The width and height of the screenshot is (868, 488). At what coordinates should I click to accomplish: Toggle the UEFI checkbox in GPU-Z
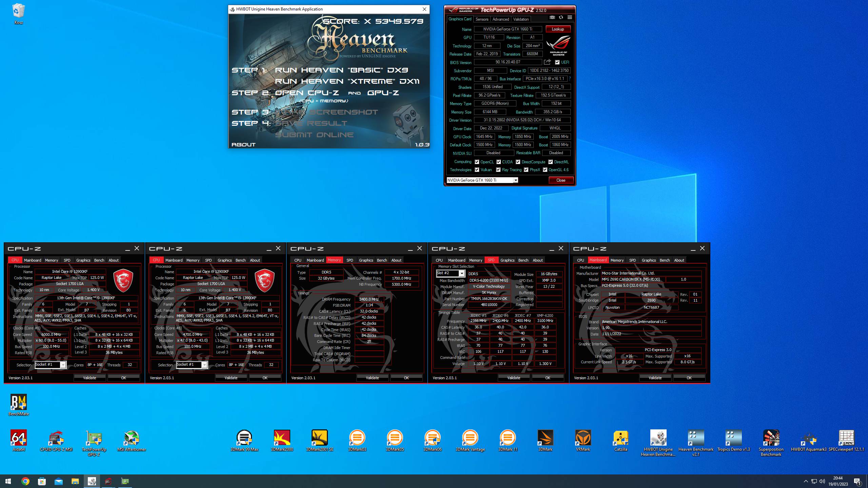pyautogui.click(x=557, y=62)
